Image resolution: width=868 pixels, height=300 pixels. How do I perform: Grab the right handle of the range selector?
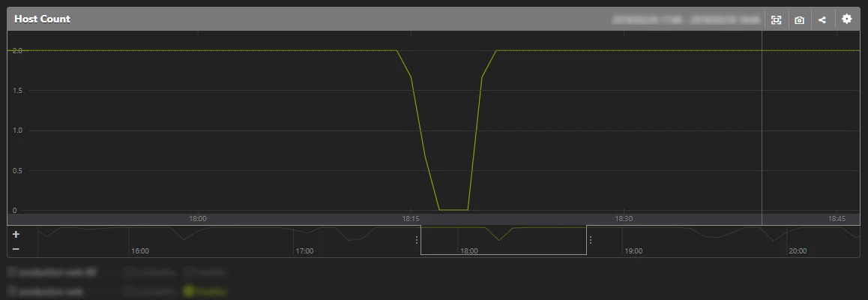[x=591, y=240]
